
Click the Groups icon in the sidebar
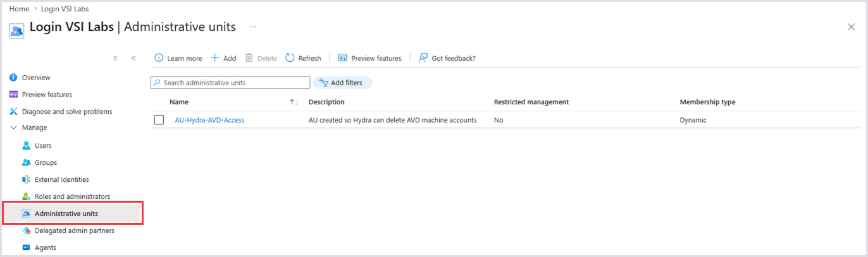pyautogui.click(x=26, y=163)
